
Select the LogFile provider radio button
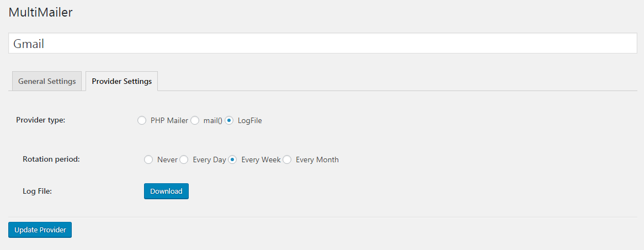[x=230, y=120]
